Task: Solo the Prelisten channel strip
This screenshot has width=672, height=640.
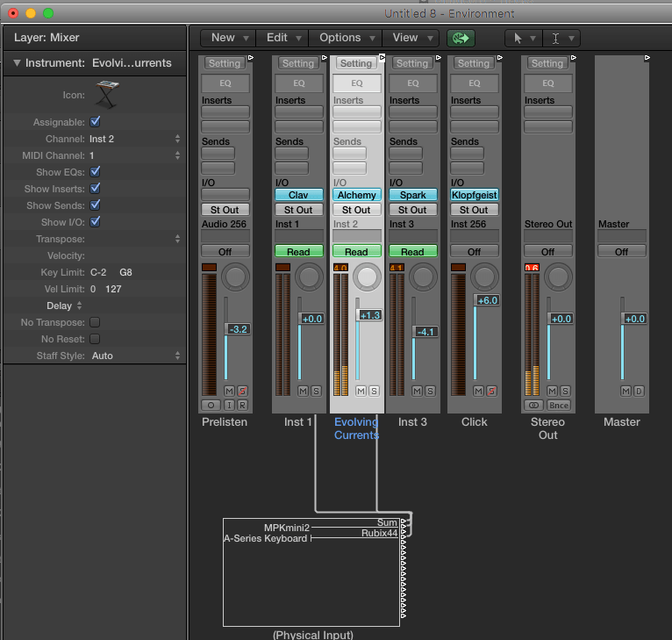Action: (243, 391)
